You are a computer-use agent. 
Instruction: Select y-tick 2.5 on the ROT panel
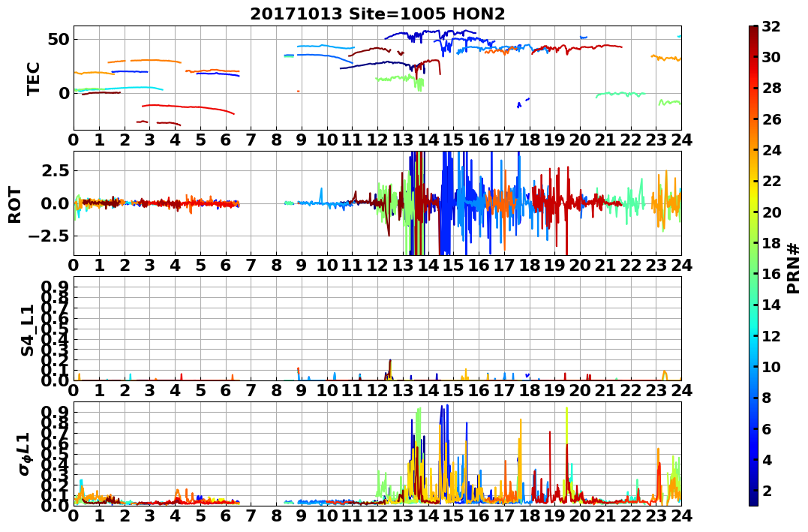click(56, 170)
